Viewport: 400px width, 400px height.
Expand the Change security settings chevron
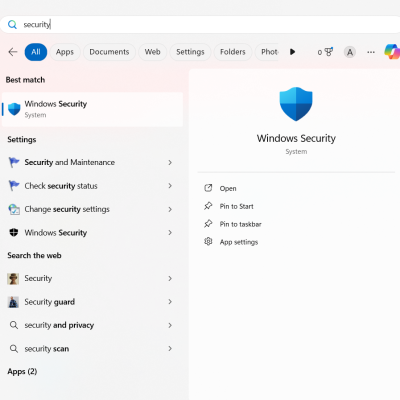[x=170, y=209]
